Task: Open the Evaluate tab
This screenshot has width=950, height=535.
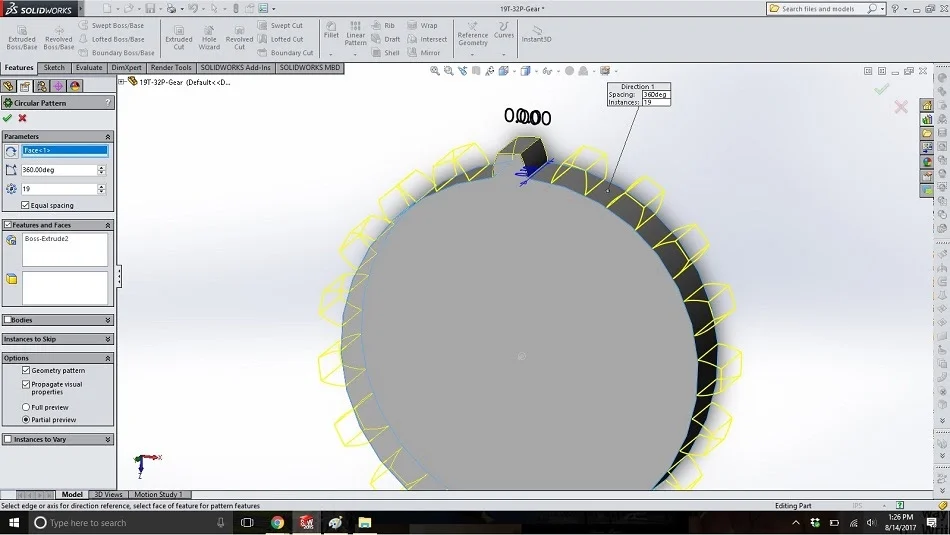Action: 89,68
